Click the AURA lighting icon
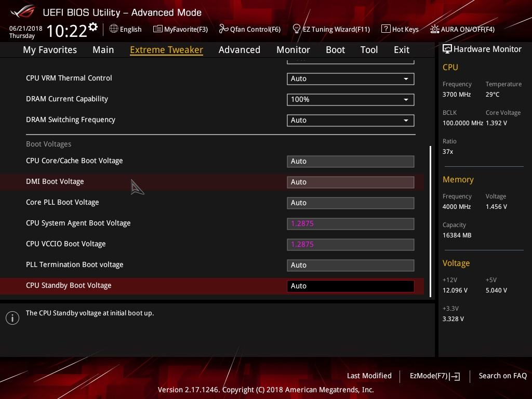 (435, 29)
